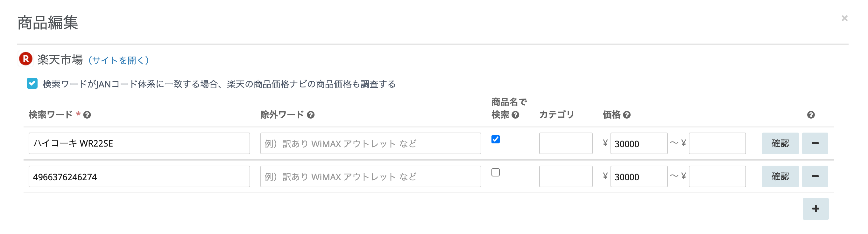
Task: Click the Rakuten R logo icon
Action: pyautogui.click(x=25, y=59)
